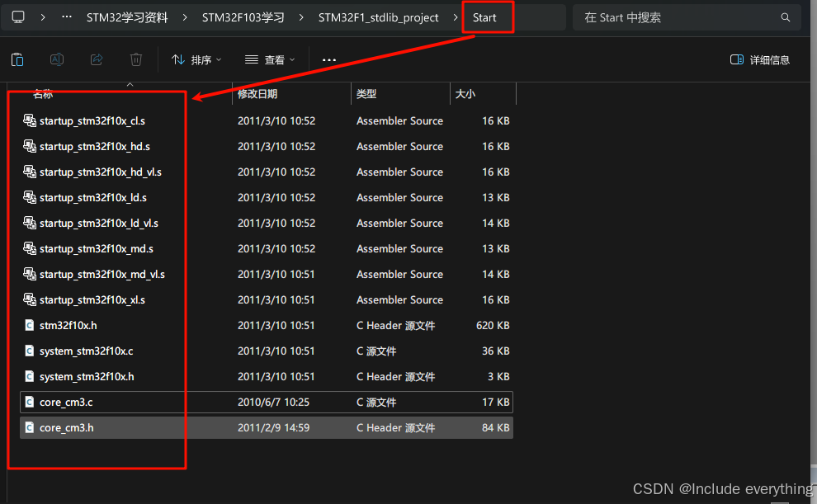Go to STM32F103学习 breadcrumb folder
The width and height of the screenshot is (817, 504).
[x=243, y=17]
